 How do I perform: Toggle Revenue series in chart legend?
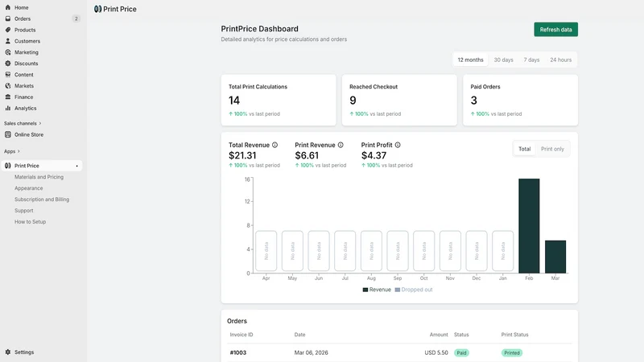[377, 290]
